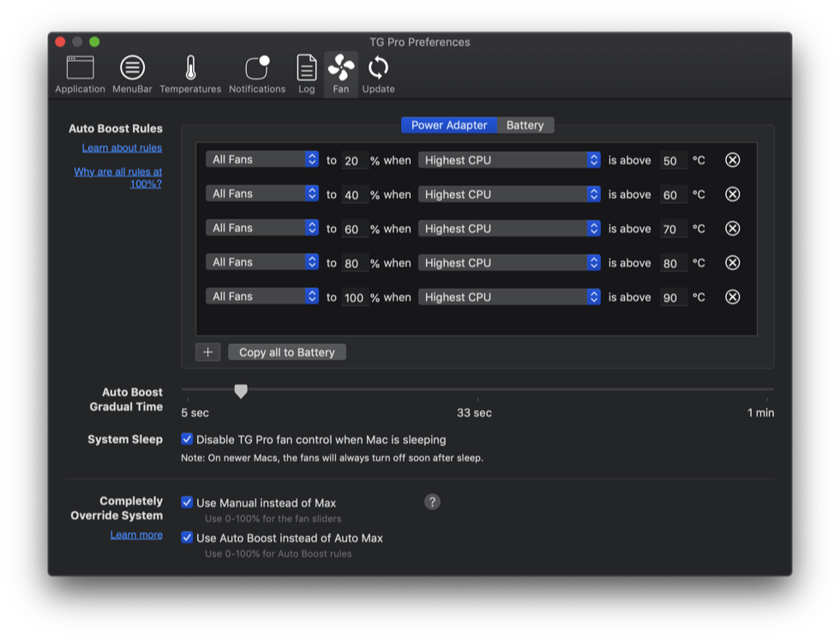Change Highest CPU sensor in the 90 °C rule
Screen dimensions: 840x639
point(509,297)
